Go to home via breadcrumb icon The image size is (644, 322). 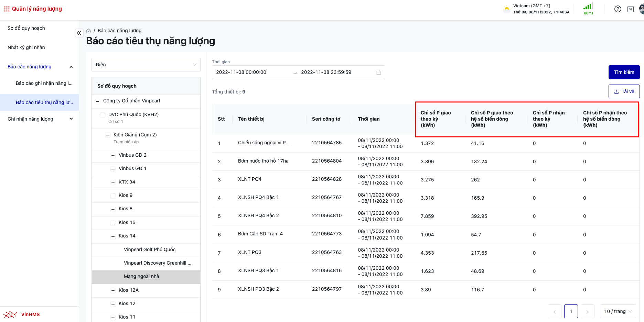[88, 31]
